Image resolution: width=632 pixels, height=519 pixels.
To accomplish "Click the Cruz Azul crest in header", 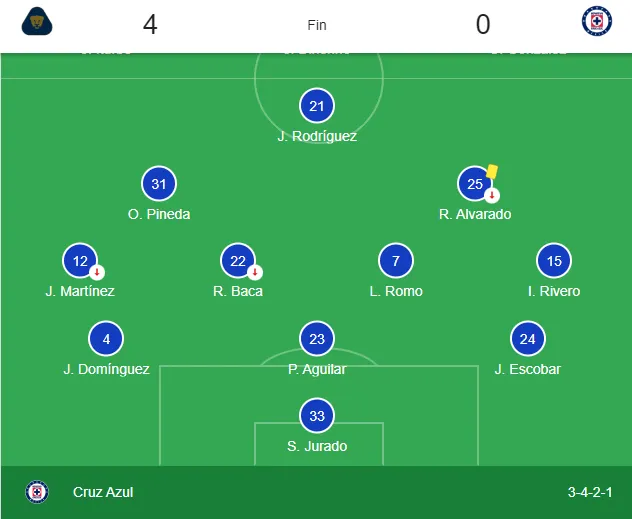I will pyautogui.click(x=596, y=22).
